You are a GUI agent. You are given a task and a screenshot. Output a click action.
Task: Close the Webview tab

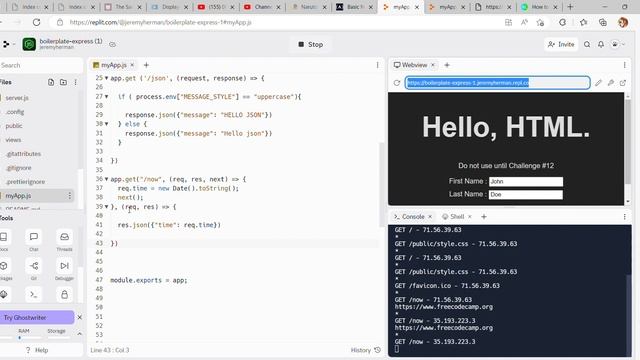pyautogui.click(x=433, y=65)
